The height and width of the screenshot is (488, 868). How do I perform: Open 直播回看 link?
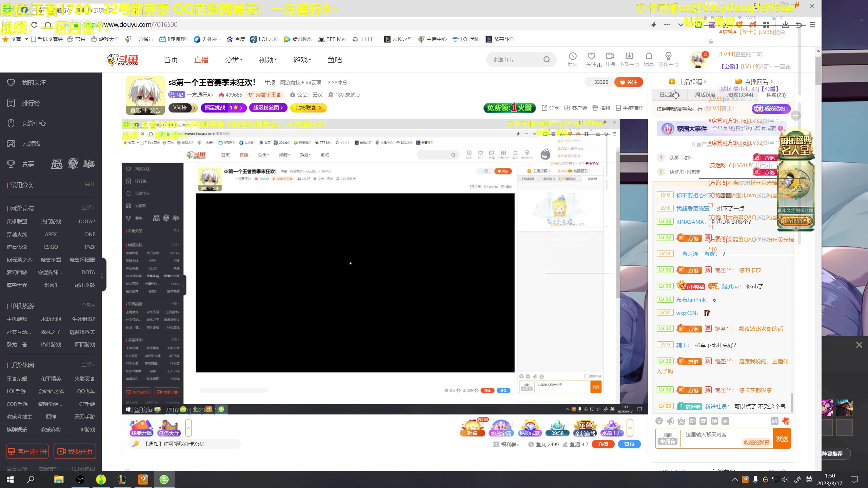754,82
